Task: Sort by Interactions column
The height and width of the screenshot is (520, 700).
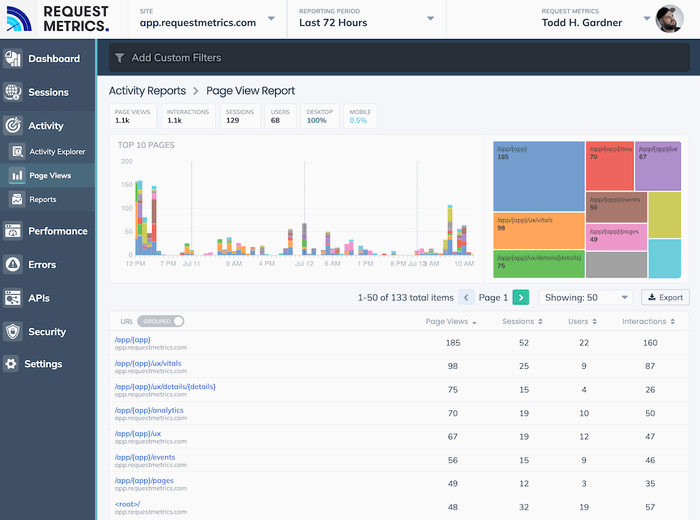Action: click(649, 321)
